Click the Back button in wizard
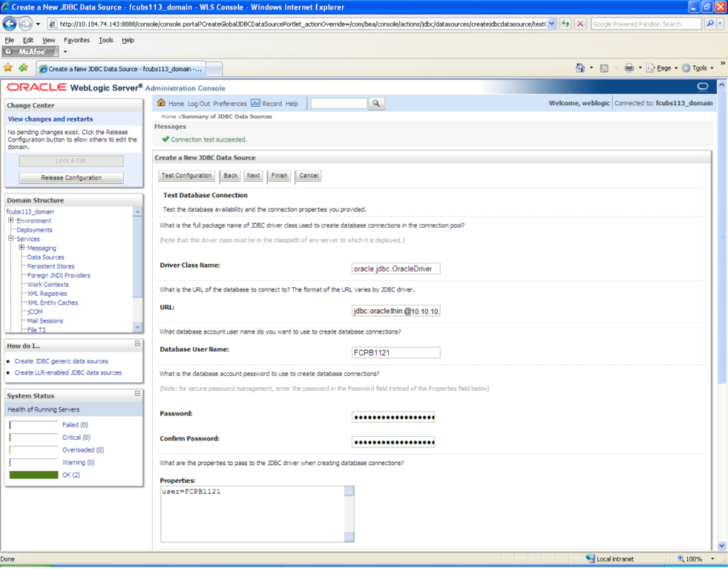 click(230, 176)
